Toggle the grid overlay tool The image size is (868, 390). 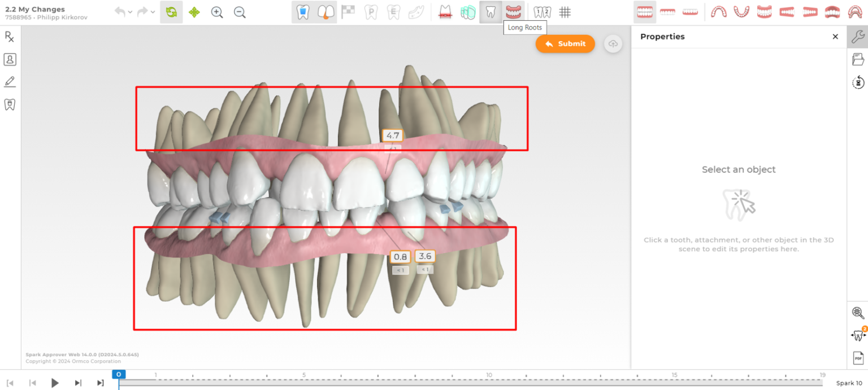(565, 11)
